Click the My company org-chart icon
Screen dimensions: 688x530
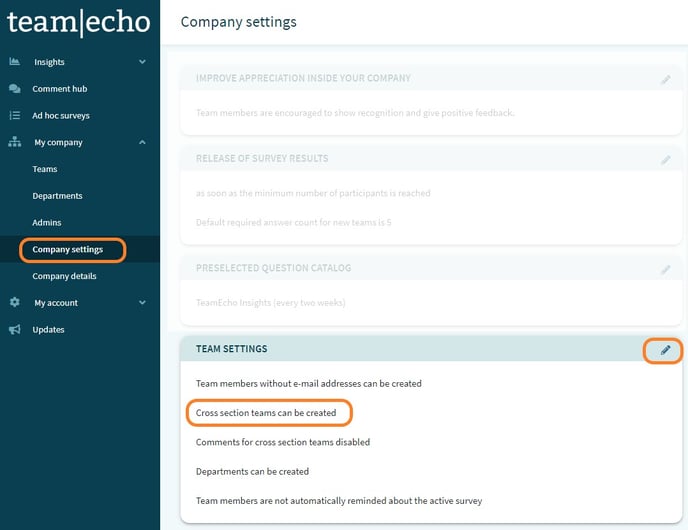15,143
